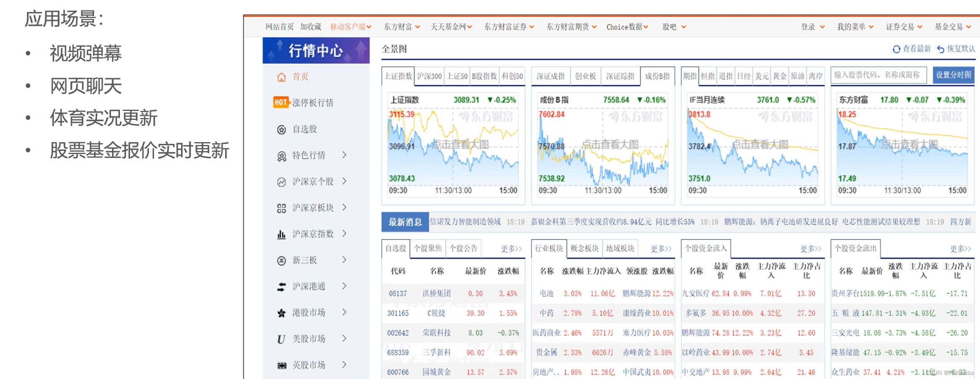This screenshot has height=379, width=980.
Task: Click the 英股市场 flag icon
Action: click(x=281, y=365)
